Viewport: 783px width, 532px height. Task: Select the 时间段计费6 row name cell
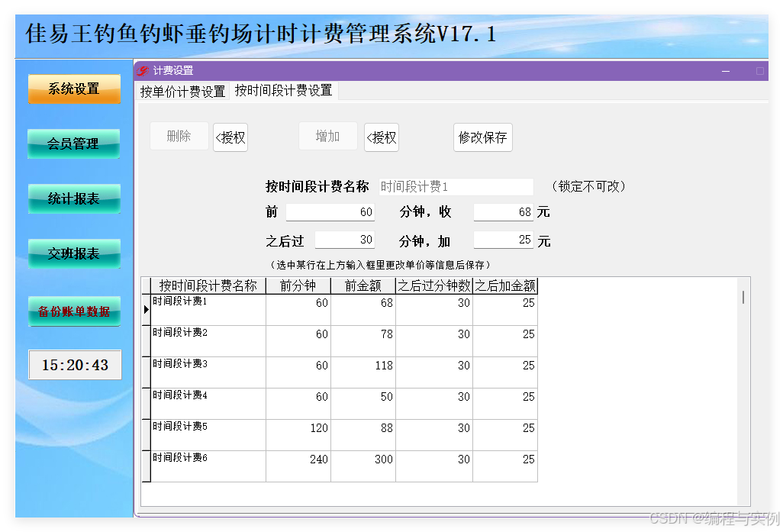click(208, 466)
